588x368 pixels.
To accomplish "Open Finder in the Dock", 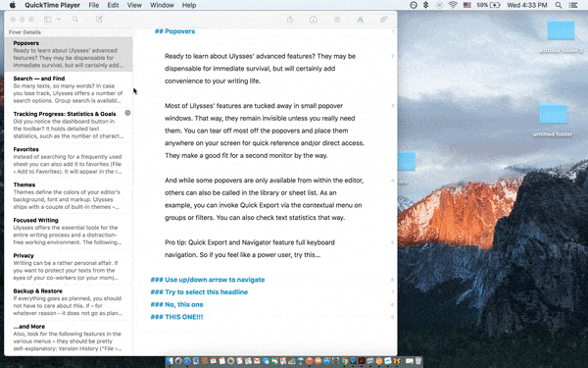I will coord(170,361).
